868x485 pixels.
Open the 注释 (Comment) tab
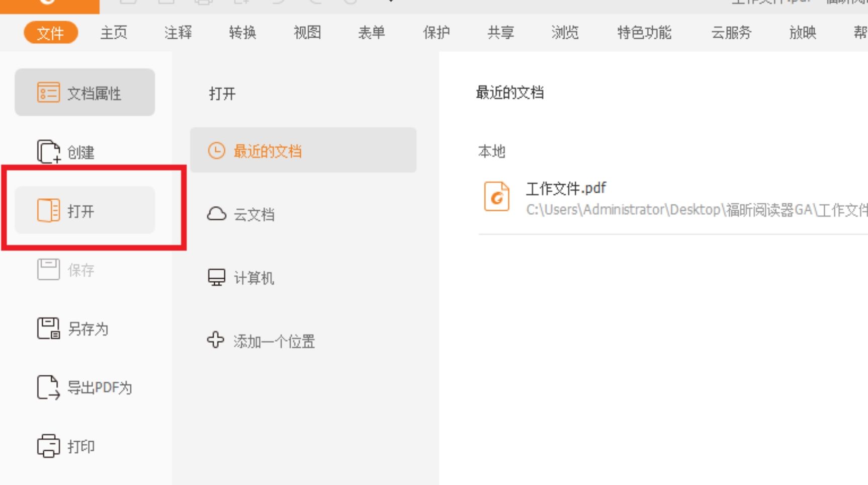[177, 33]
